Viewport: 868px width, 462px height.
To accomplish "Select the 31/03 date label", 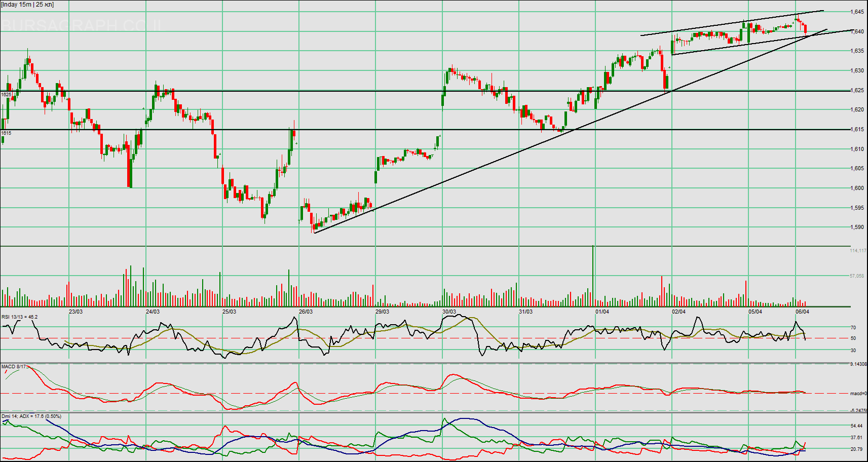I will (525, 312).
